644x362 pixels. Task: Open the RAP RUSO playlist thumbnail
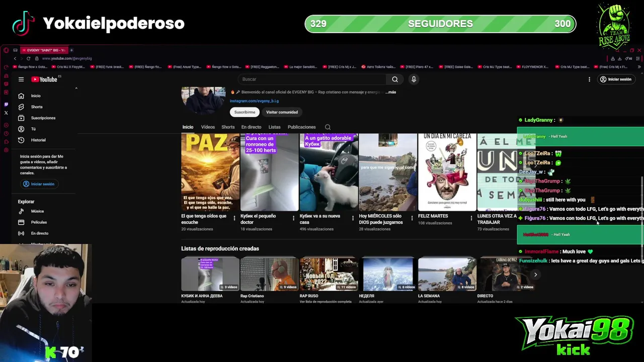coord(329,274)
